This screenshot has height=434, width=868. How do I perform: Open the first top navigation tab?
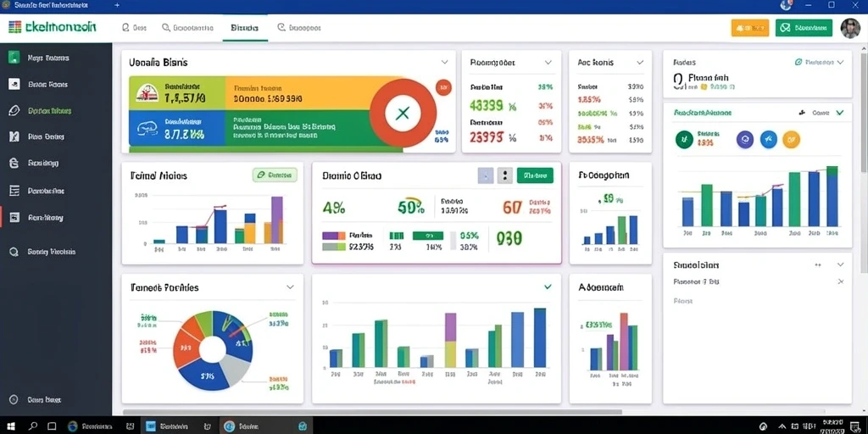coord(134,28)
